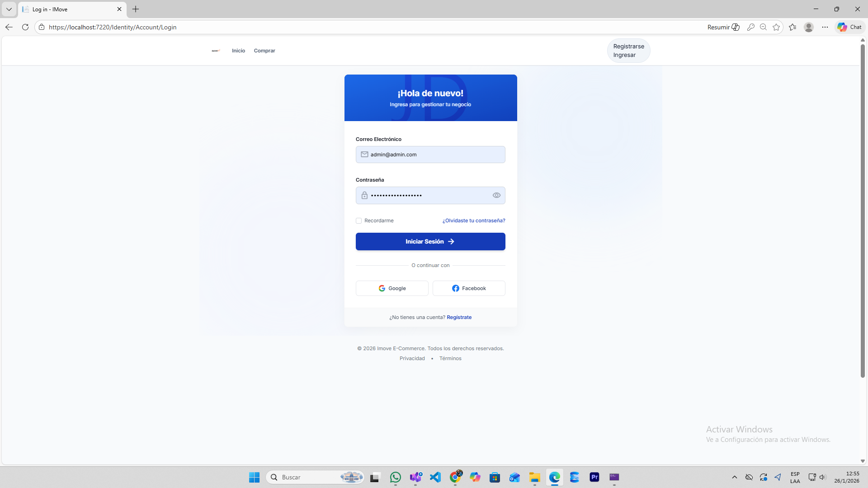The width and height of the screenshot is (868, 488).
Task: Click the Iniciar Sesión button
Action: 430,242
